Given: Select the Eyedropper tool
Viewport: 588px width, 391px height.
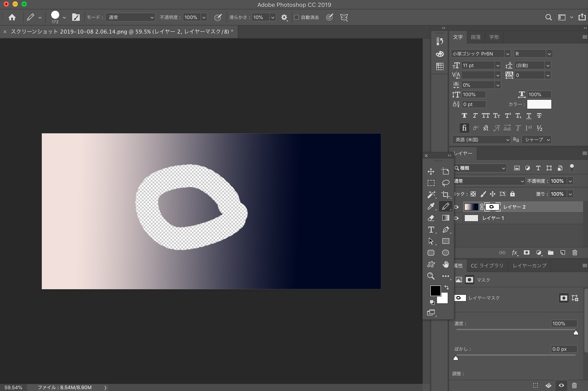Looking at the screenshot, I should (x=431, y=206).
